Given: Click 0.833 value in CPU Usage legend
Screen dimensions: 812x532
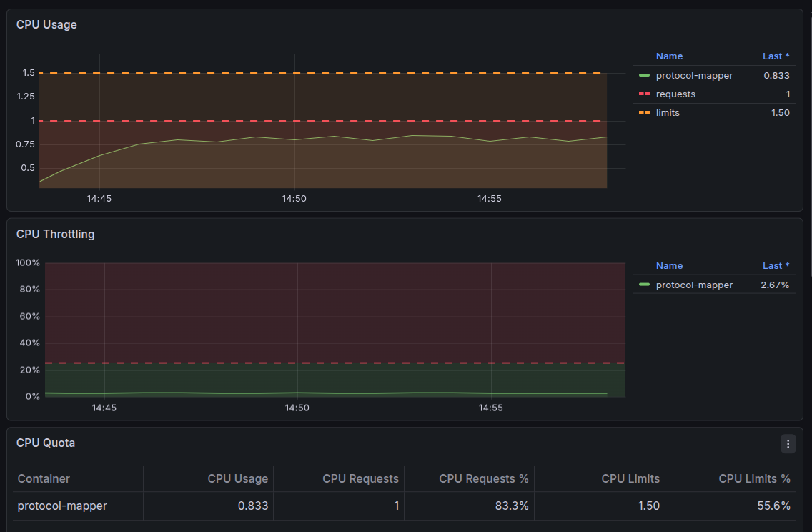Looking at the screenshot, I should pyautogui.click(x=776, y=76).
